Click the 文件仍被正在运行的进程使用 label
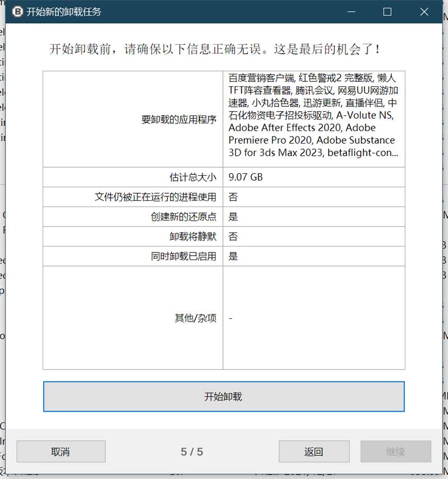The height and width of the screenshot is (479, 448). pos(155,197)
